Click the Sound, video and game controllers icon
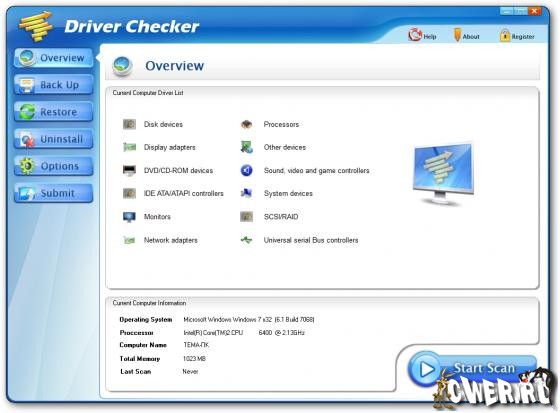This screenshot has height=413, width=560. click(x=247, y=170)
